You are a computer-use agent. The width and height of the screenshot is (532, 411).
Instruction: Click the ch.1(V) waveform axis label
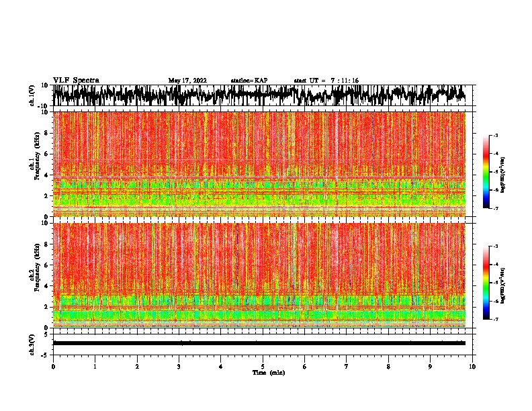coord(32,95)
